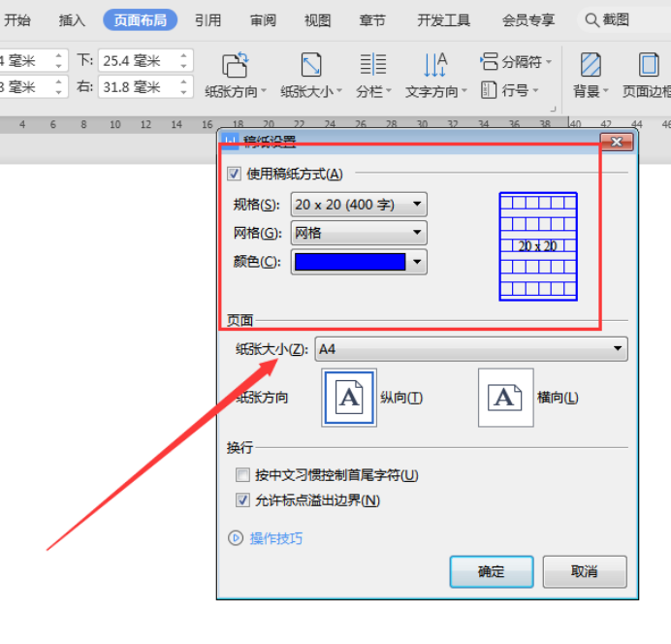Open the 颜色 color dropdown arrow

(x=417, y=262)
